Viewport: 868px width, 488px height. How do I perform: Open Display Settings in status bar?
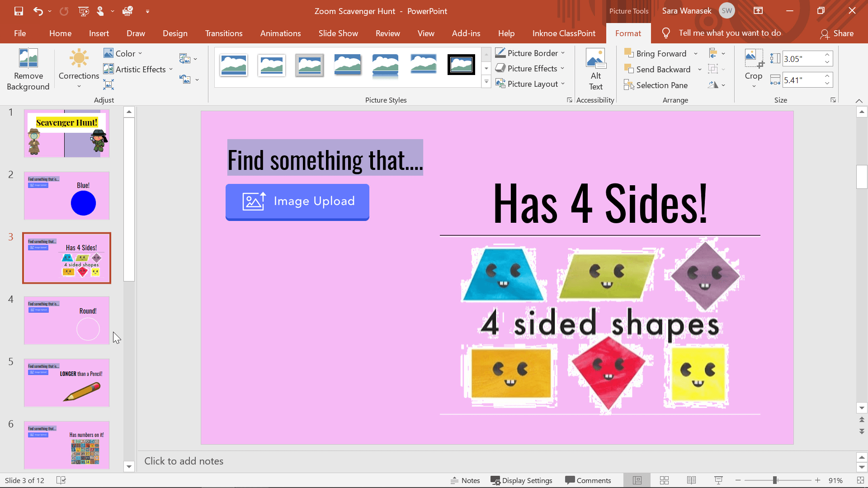click(522, 480)
